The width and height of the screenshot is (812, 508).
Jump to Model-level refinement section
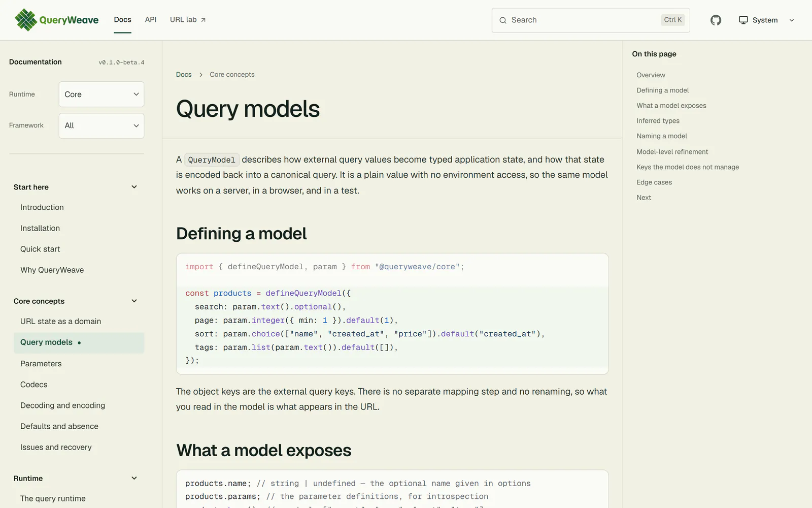[672, 151]
